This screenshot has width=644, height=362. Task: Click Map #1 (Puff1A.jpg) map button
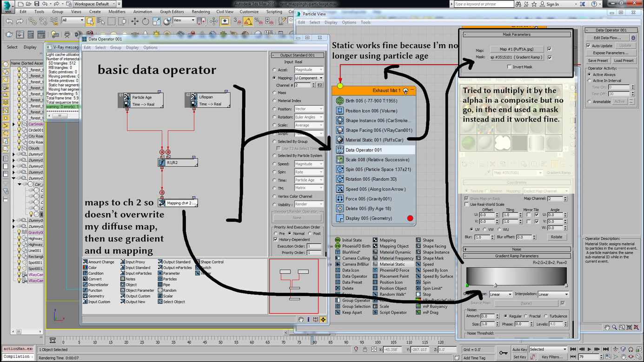coord(517,49)
